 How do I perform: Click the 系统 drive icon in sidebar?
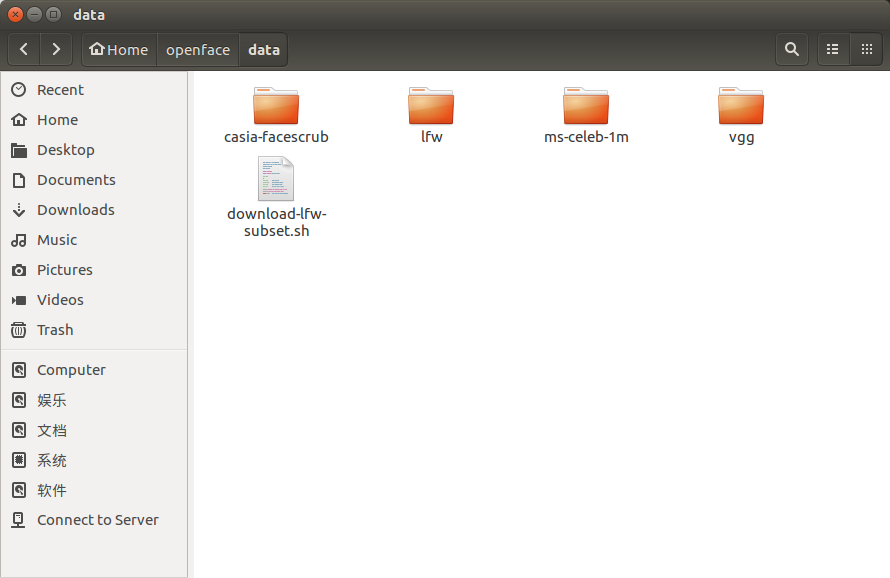[19, 460]
